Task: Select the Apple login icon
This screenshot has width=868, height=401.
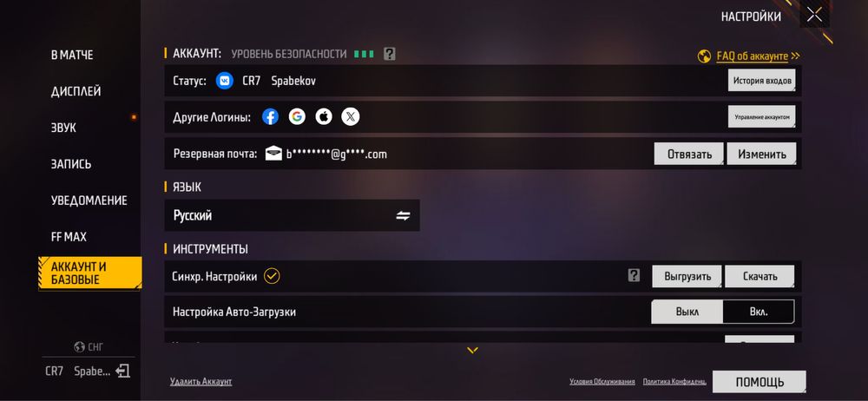Action: pos(324,117)
